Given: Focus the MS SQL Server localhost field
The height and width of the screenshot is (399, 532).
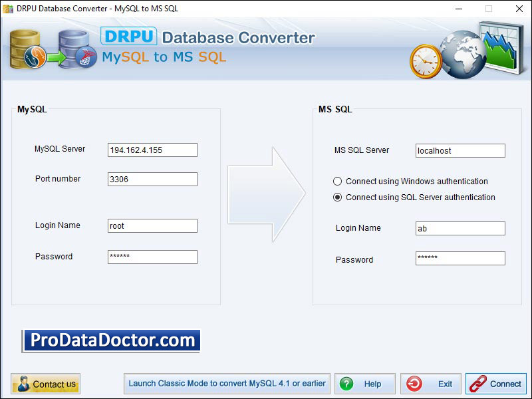Looking at the screenshot, I should coord(460,151).
